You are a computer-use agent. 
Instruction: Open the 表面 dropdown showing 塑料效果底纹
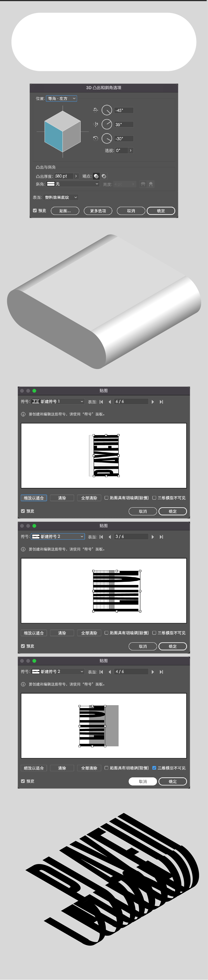point(61,197)
